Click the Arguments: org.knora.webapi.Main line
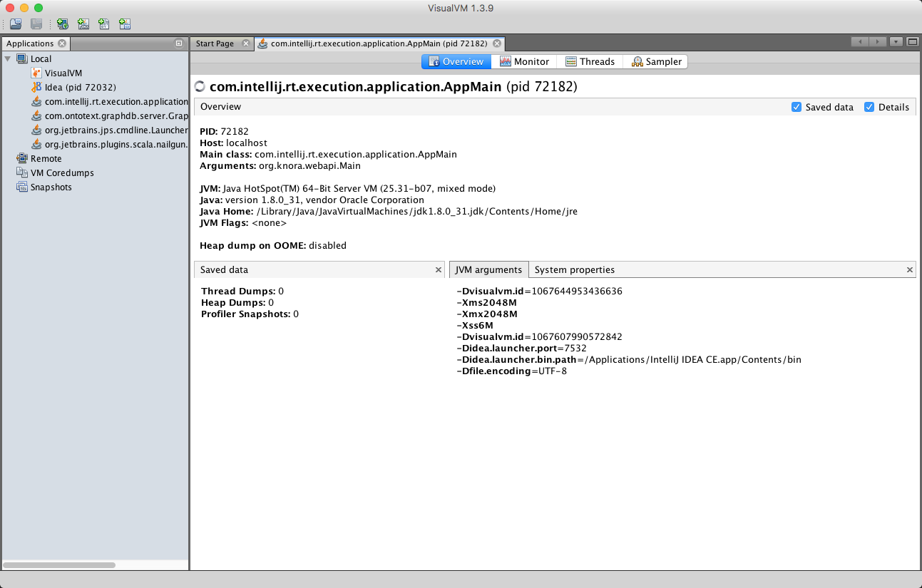This screenshot has height=588, width=922. coord(280,165)
